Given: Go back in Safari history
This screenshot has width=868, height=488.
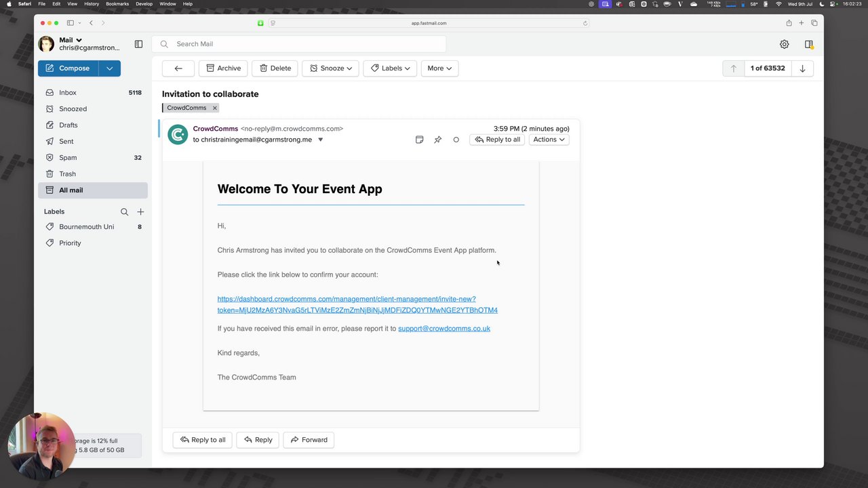Looking at the screenshot, I should (91, 23).
